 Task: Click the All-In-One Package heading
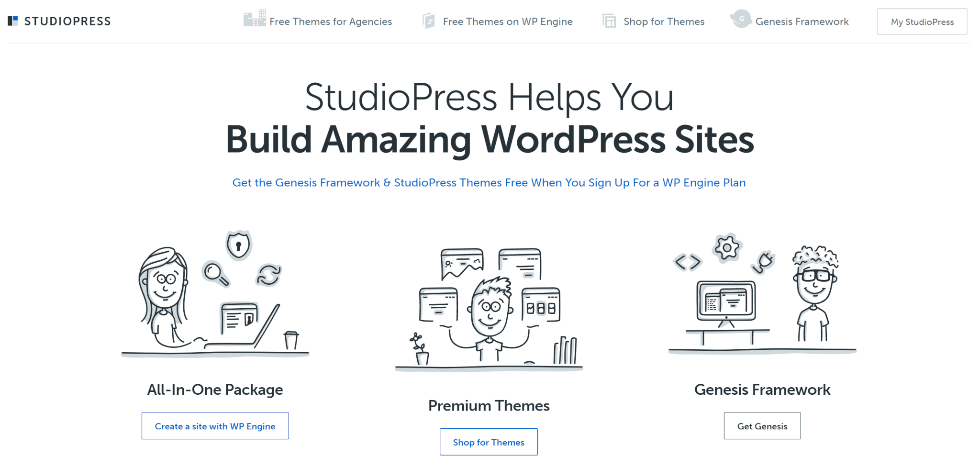pos(215,390)
